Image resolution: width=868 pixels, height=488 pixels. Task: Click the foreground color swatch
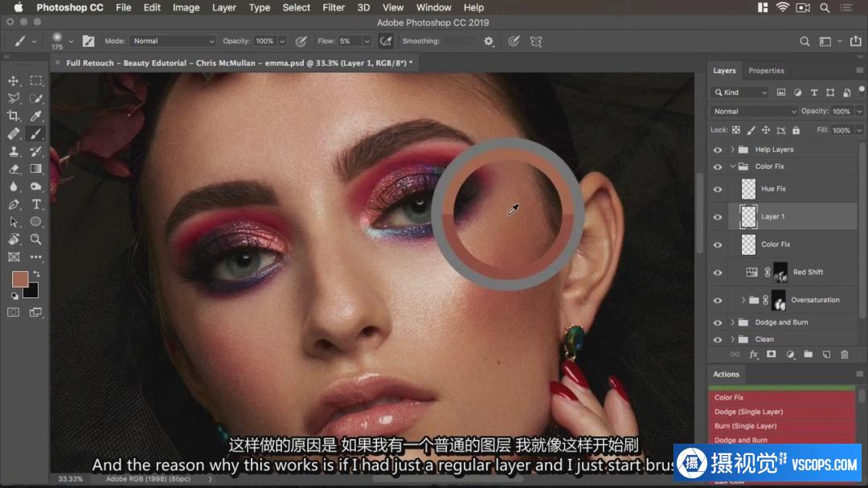pyautogui.click(x=20, y=279)
